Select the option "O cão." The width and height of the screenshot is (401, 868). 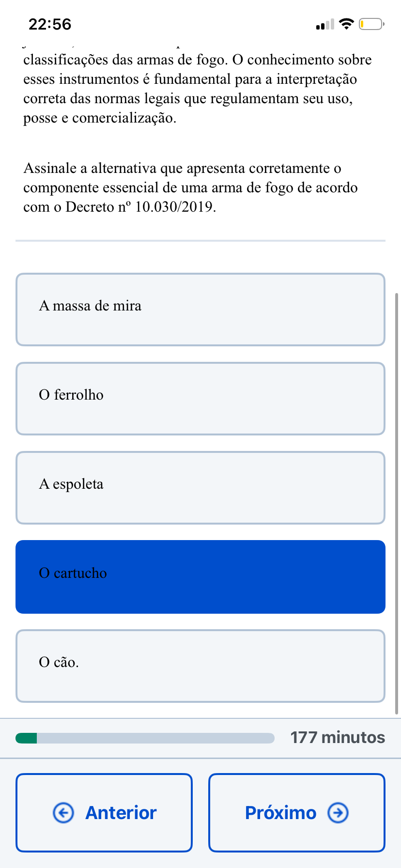point(200,666)
